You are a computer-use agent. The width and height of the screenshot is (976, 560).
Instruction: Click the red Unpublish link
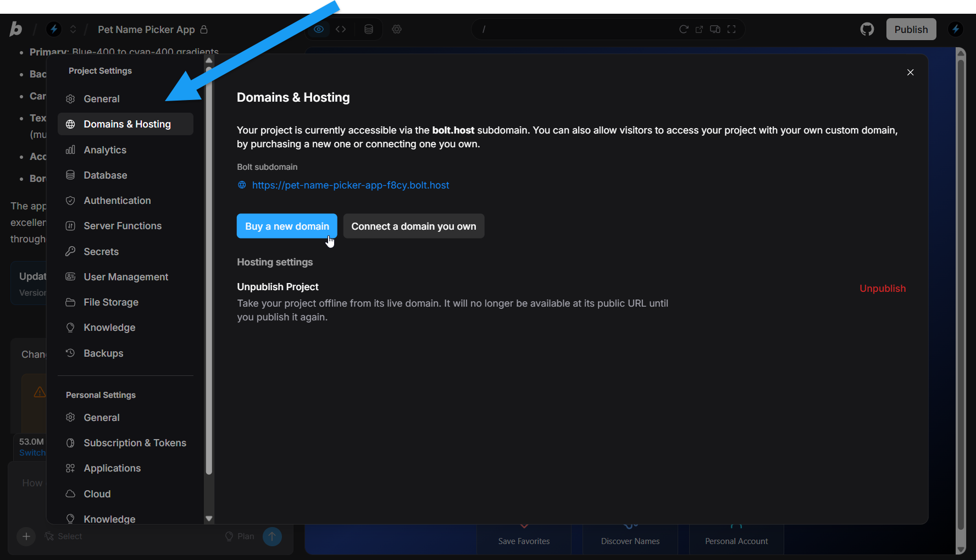883,289
